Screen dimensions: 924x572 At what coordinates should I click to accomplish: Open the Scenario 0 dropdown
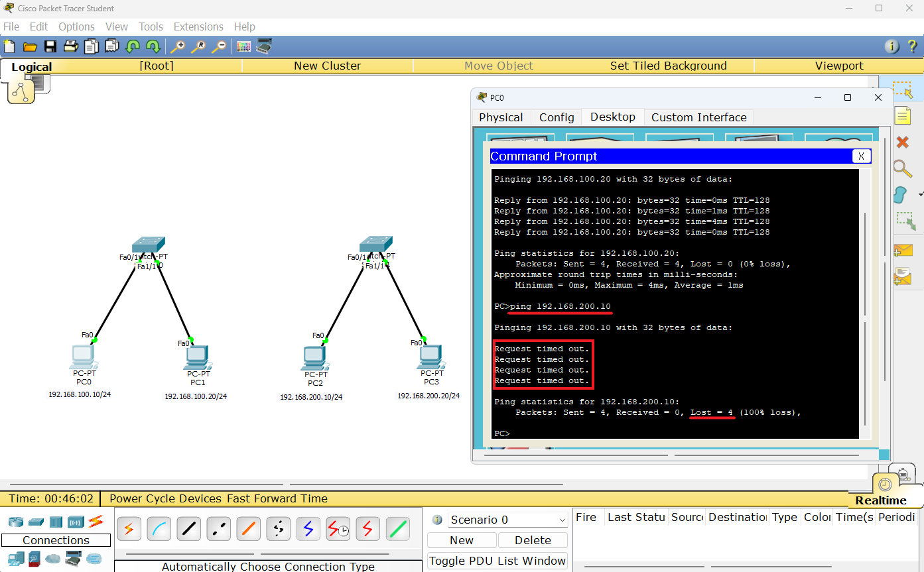[508, 520]
